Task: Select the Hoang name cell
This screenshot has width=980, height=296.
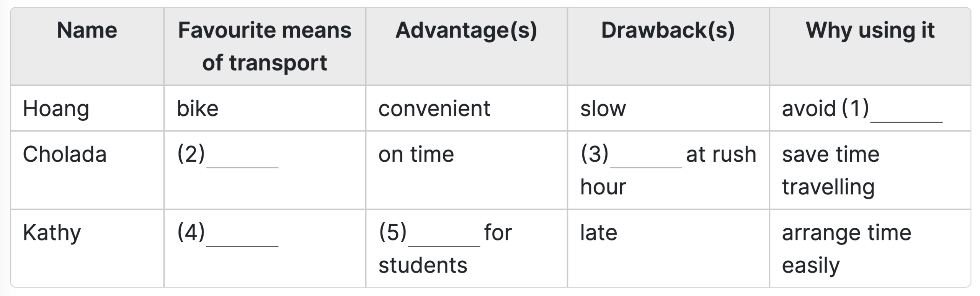Action: click(x=56, y=109)
